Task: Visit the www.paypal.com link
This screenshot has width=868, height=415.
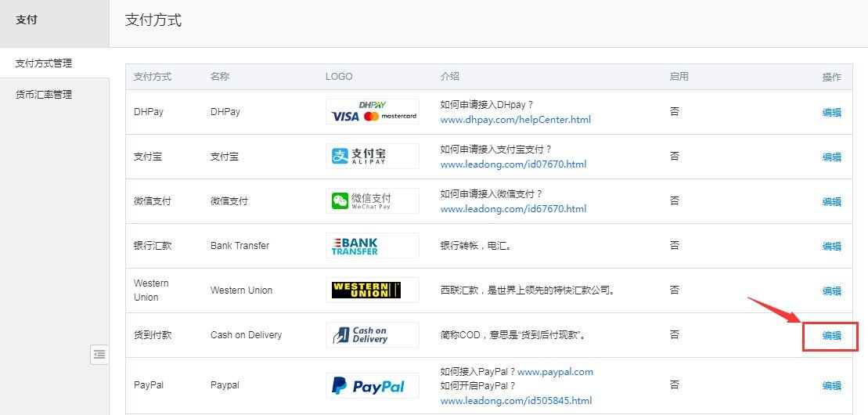Action: 555,371
